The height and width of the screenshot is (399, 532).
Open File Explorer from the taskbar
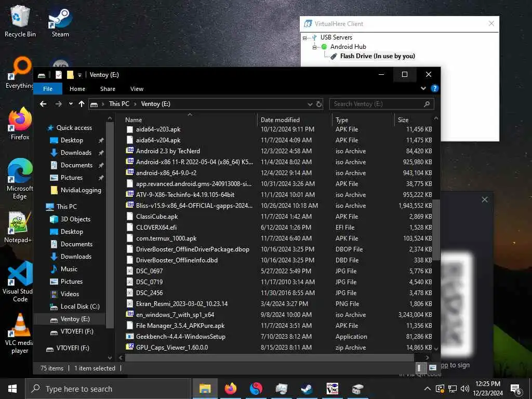[x=205, y=389]
